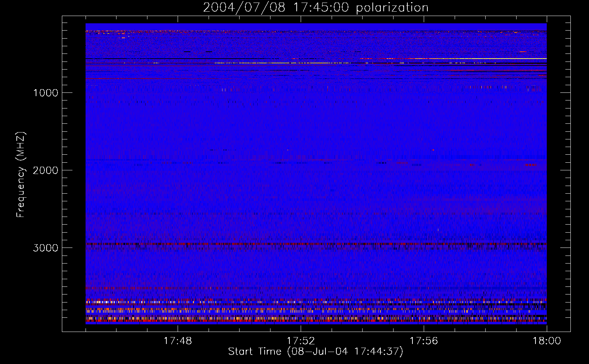Click the 2000 frequency tick label
Image resolution: width=589 pixels, height=364 pixels.
point(46,170)
